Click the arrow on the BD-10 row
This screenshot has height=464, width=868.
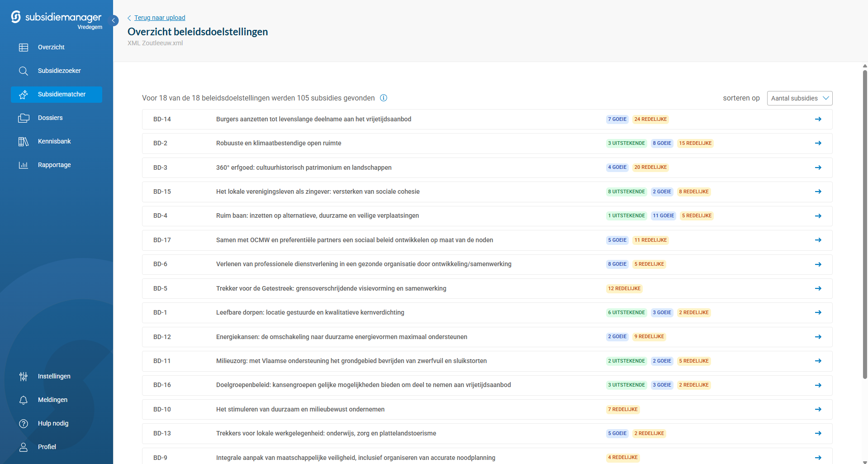point(818,409)
